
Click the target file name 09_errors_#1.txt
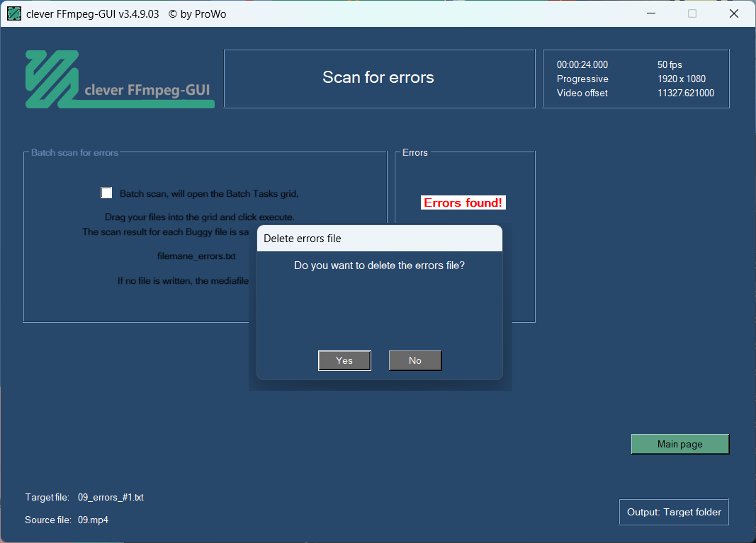coord(111,497)
